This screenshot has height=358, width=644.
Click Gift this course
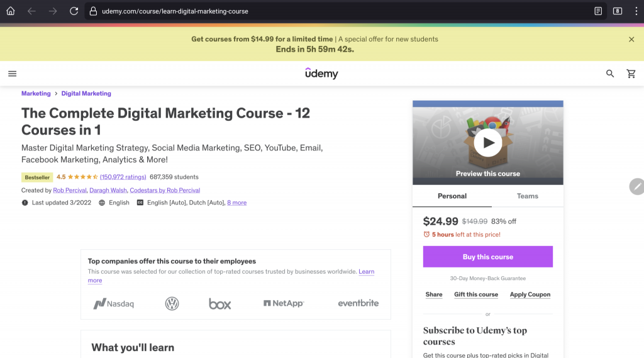pos(476,294)
